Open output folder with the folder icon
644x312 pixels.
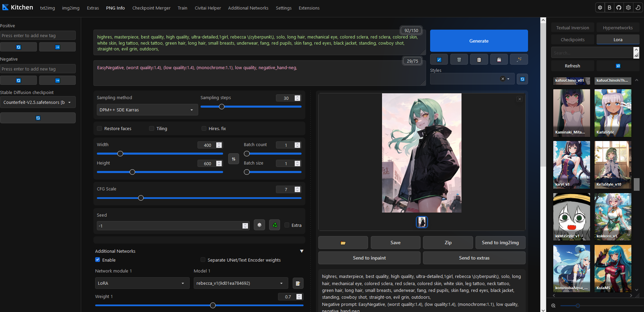click(343, 243)
